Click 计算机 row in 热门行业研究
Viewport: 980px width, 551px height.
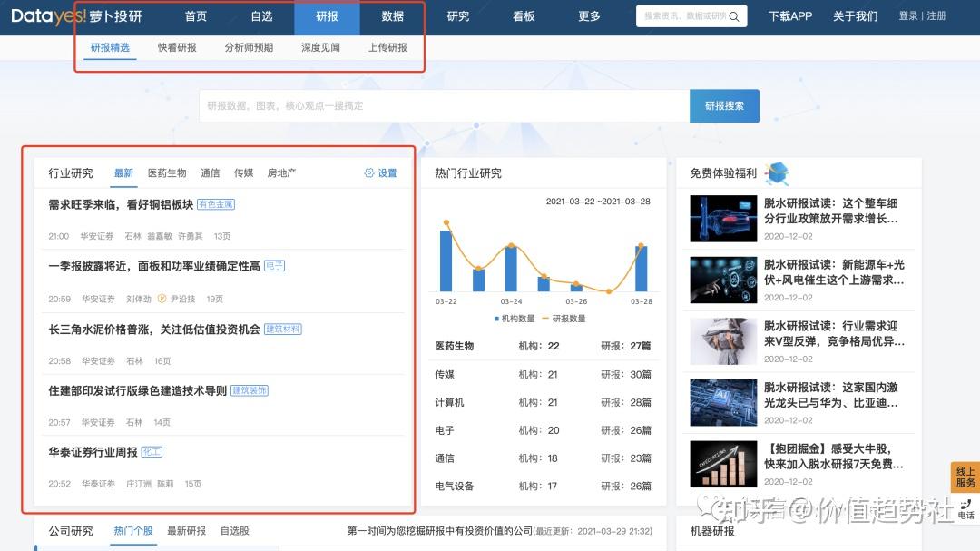[543, 402]
